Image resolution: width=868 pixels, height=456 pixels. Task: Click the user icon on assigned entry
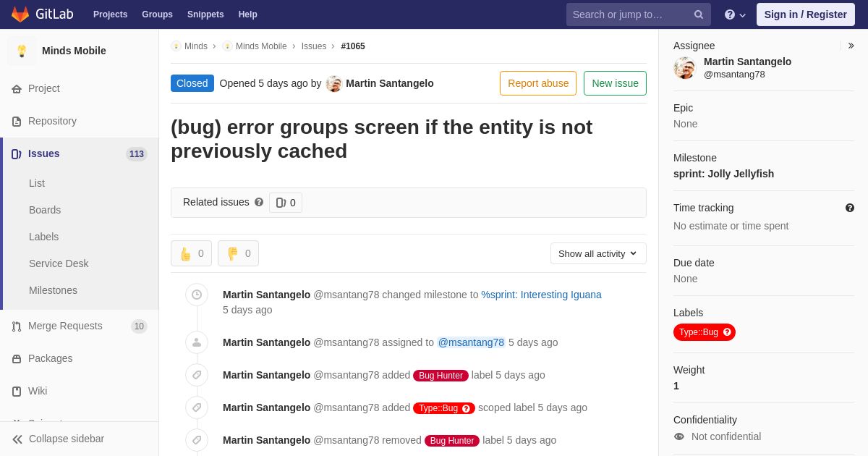(x=197, y=342)
